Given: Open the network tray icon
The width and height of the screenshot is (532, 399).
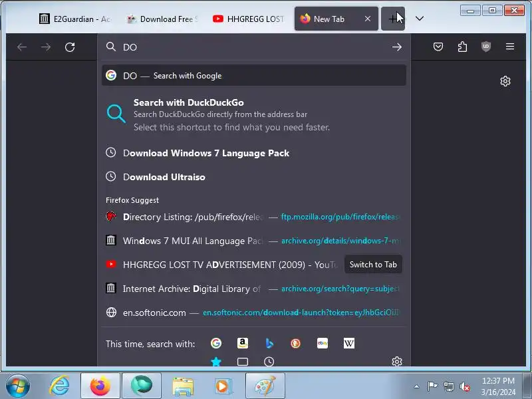Looking at the screenshot, I should point(448,386).
